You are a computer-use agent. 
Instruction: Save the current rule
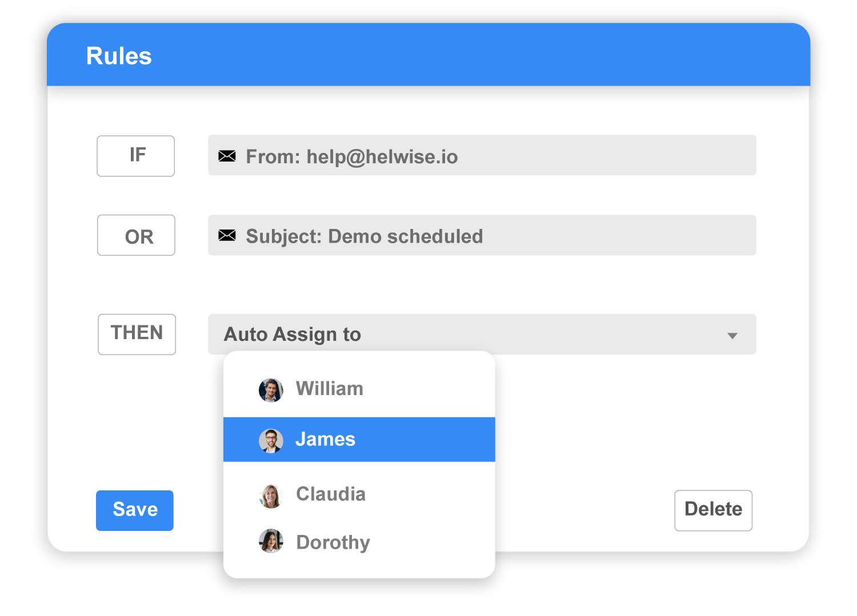click(134, 510)
